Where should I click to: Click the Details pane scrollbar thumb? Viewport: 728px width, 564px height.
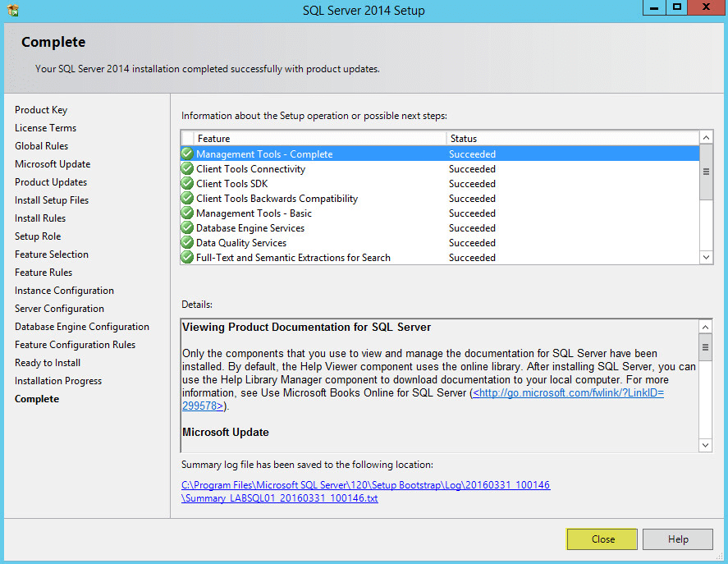pyautogui.click(x=705, y=347)
